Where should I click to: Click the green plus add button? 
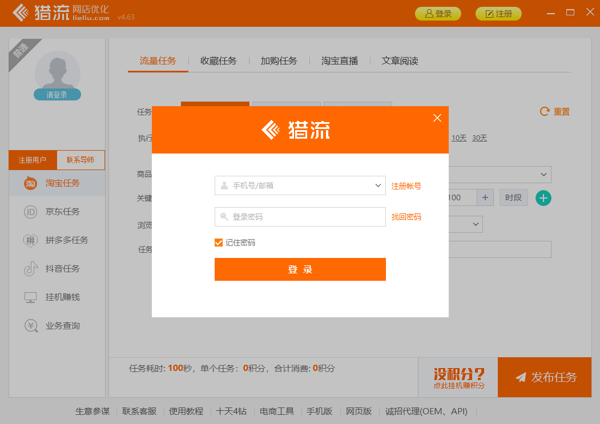[543, 198]
